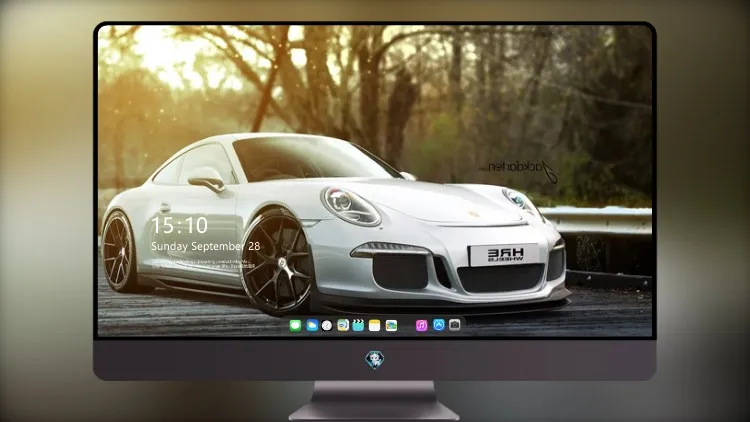The height and width of the screenshot is (422, 750).
Task: Launch the pink Music app in dock
Action: pos(421,325)
